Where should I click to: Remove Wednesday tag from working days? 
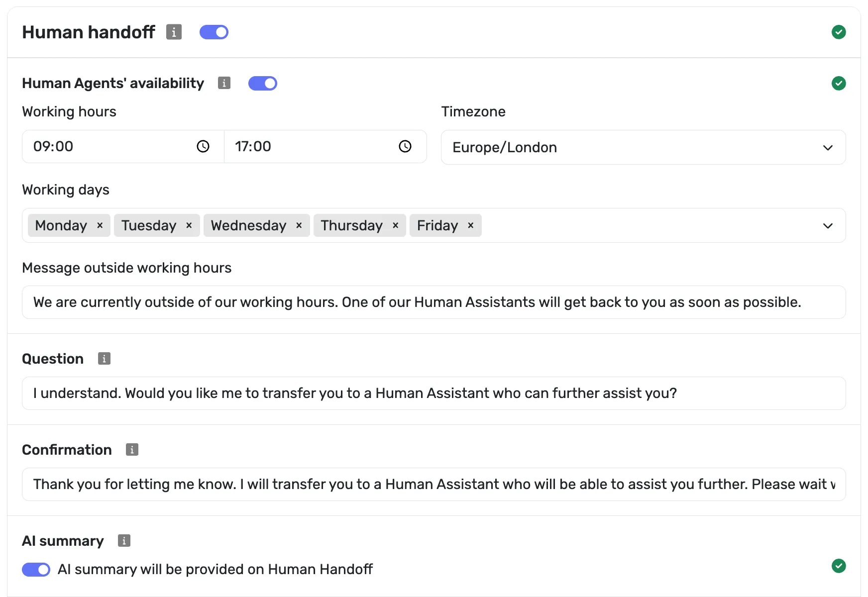tap(299, 225)
